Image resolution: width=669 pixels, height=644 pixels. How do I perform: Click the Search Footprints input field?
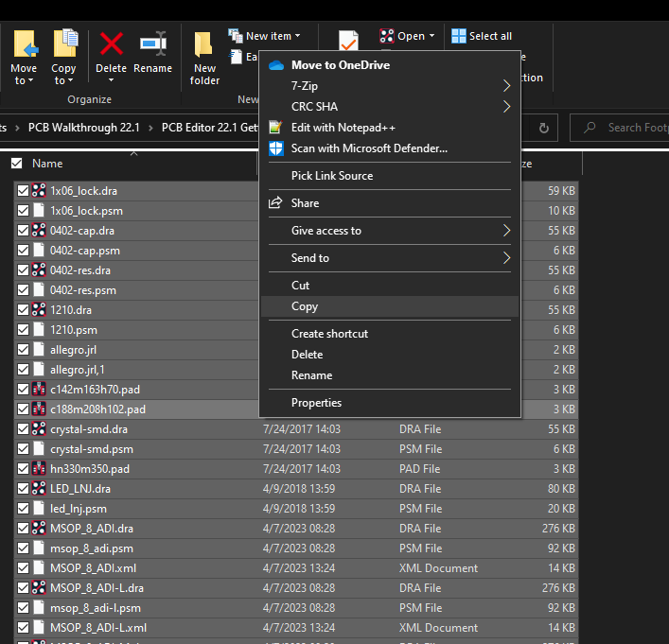pos(620,128)
